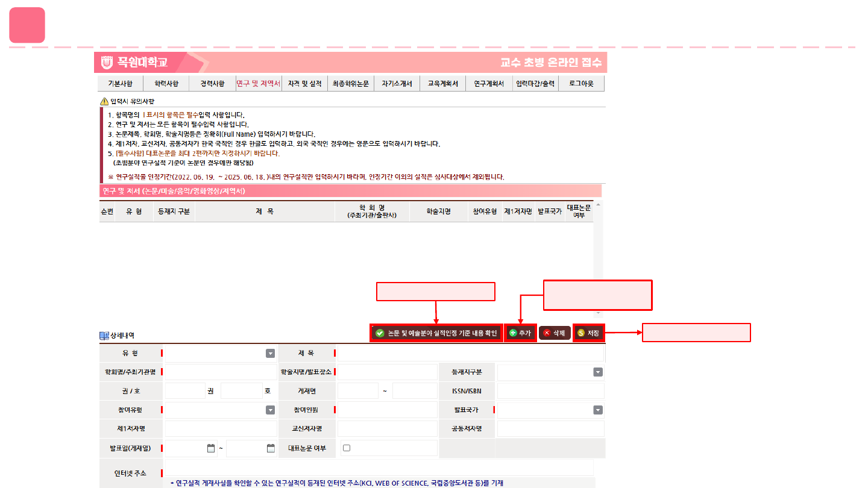Select the 로그아웃 menu item
The image size is (868, 488).
[x=581, y=84]
